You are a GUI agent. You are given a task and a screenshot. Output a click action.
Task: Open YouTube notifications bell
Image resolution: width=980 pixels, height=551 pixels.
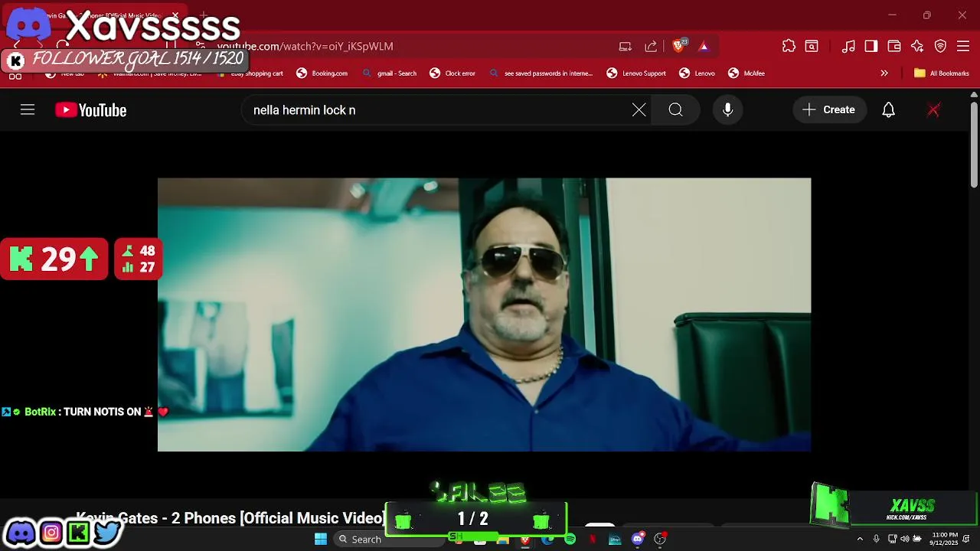tap(888, 110)
